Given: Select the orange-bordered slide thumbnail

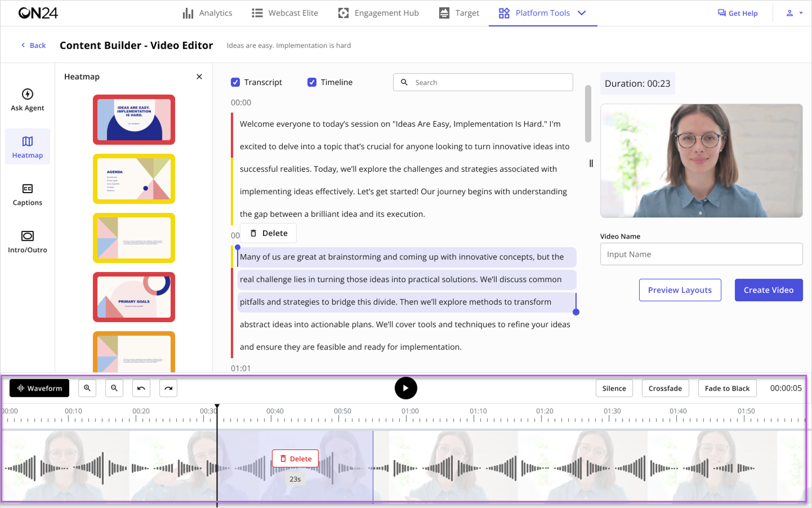Looking at the screenshot, I should [134, 352].
